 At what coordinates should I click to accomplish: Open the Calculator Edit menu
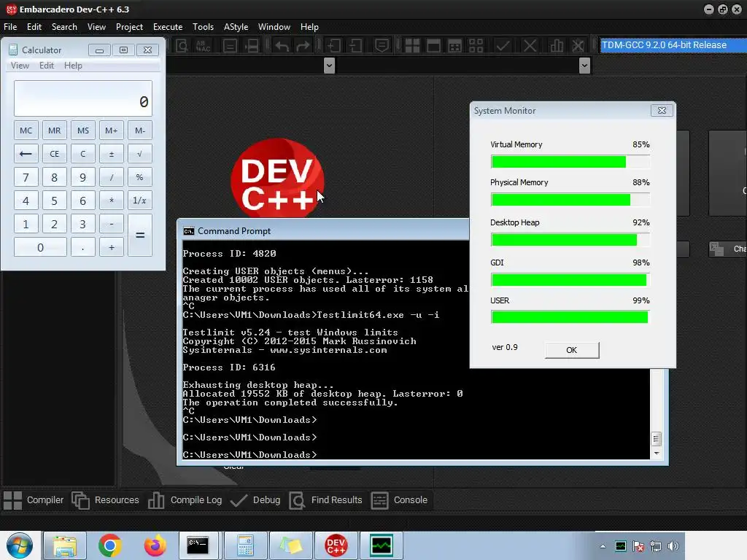point(46,66)
